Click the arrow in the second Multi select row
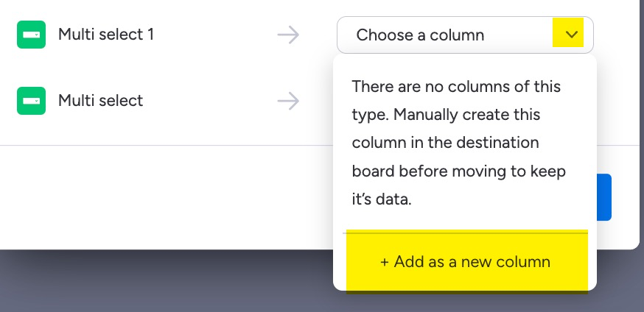The width and height of the screenshot is (644, 312). point(288,100)
